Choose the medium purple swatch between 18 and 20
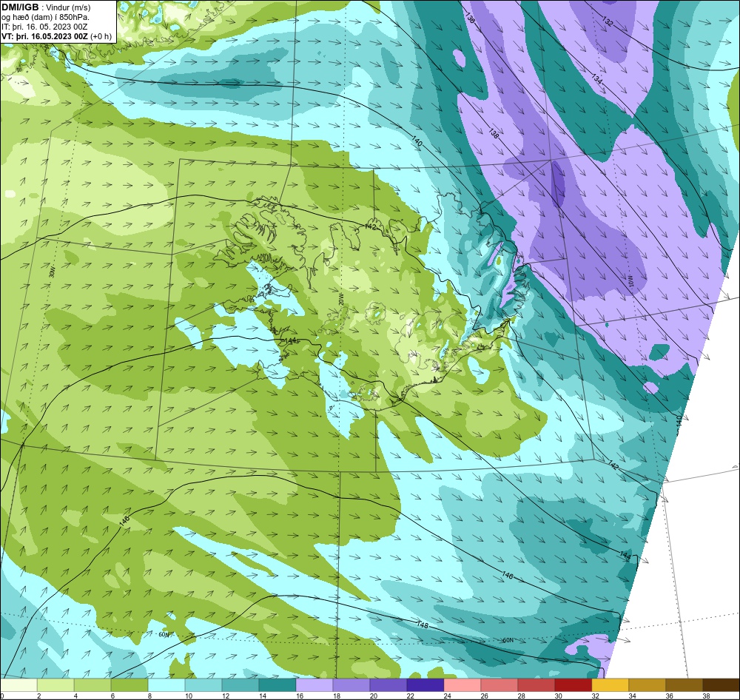The height and width of the screenshot is (700, 740). [351, 684]
